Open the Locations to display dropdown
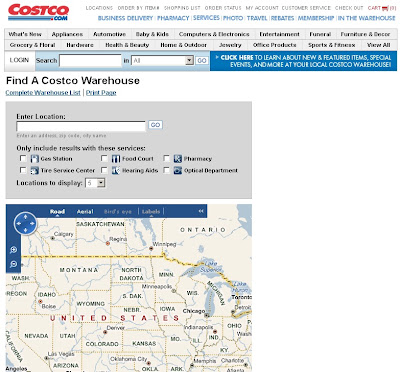Image resolution: width=400 pixels, height=372 pixels. (x=95, y=183)
